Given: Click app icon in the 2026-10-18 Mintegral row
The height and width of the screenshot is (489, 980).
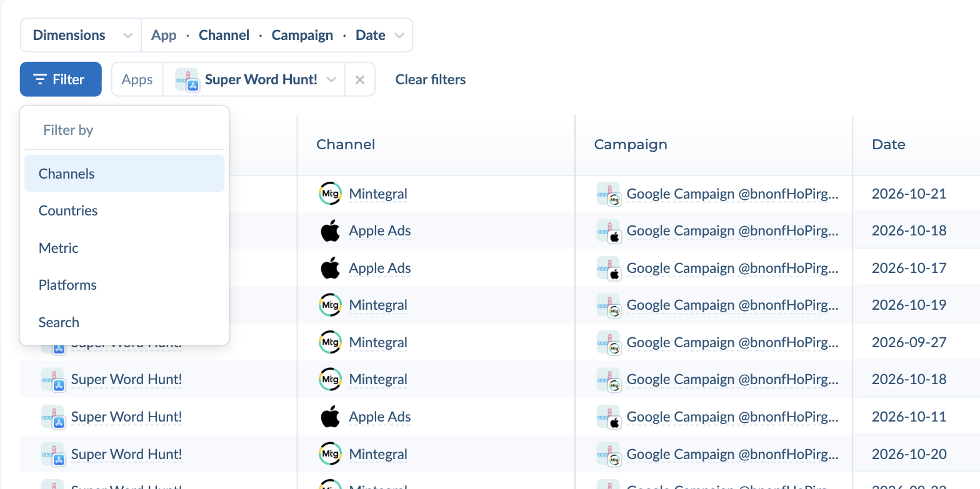Looking at the screenshot, I should [x=53, y=379].
